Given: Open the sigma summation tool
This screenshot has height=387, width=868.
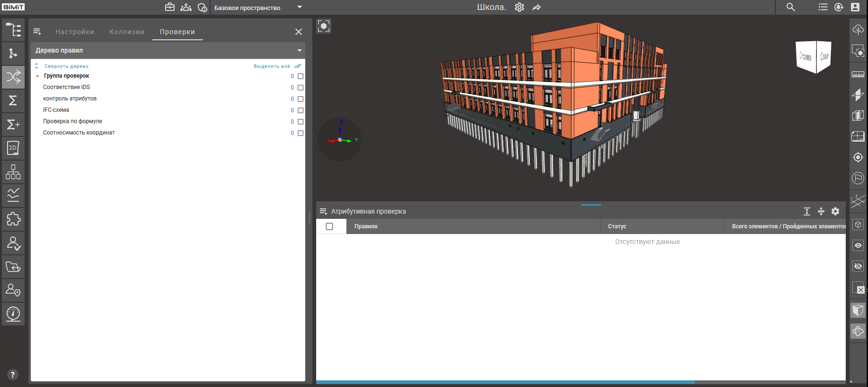Looking at the screenshot, I should (13, 100).
